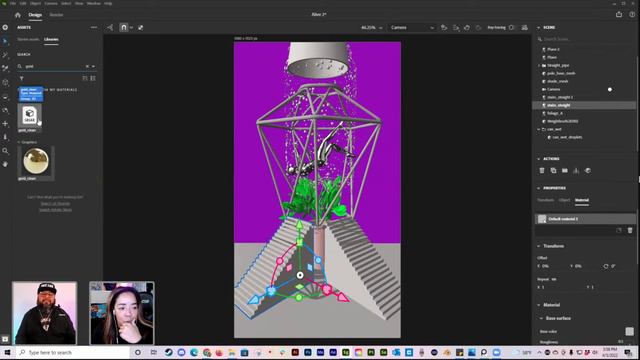
Task: Open the search field dropdown arrow
Action: coord(93,66)
